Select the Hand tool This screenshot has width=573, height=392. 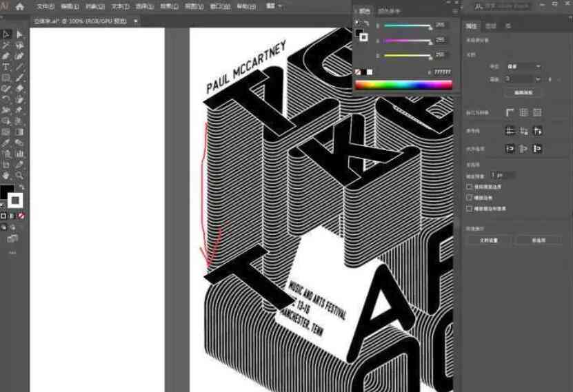pyautogui.click(x=6, y=176)
